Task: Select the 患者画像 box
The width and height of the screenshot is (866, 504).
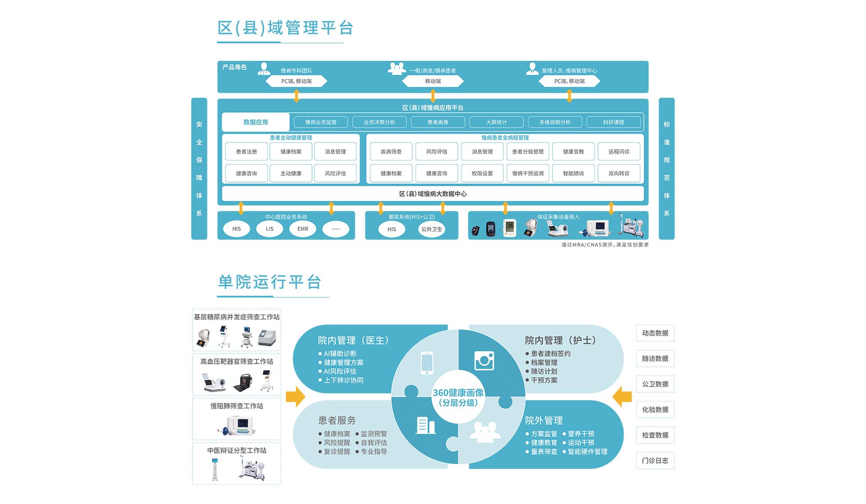Action: click(x=438, y=122)
